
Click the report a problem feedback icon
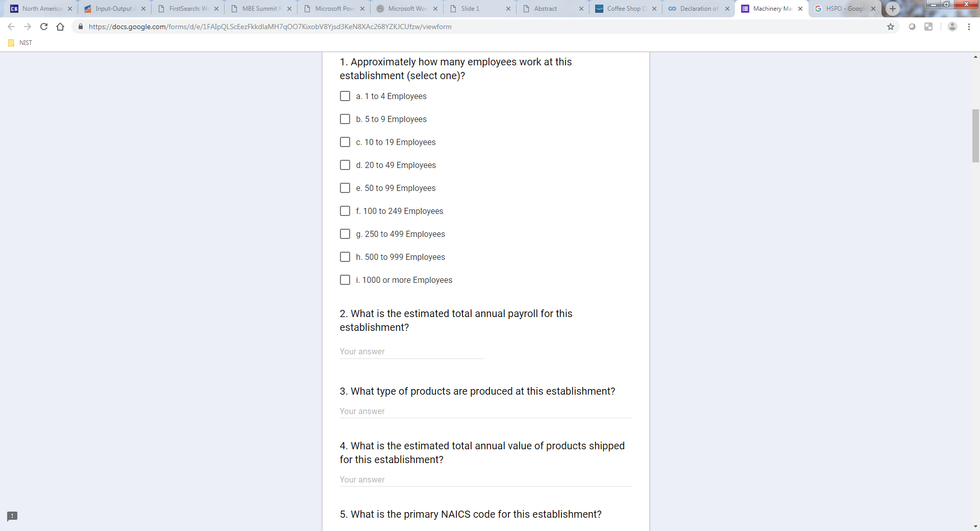pyautogui.click(x=12, y=516)
